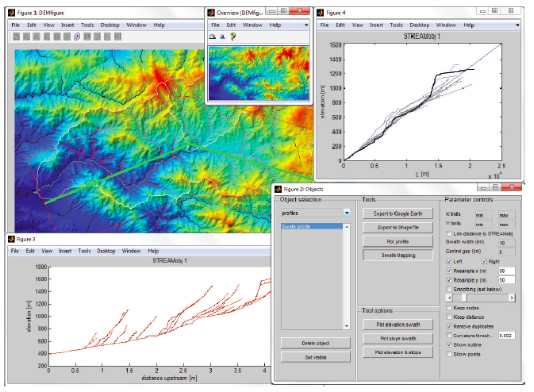Click the MATLAB logo in Figure 2 title bar
Viewport: 534px width, 392px height.
coord(279,189)
